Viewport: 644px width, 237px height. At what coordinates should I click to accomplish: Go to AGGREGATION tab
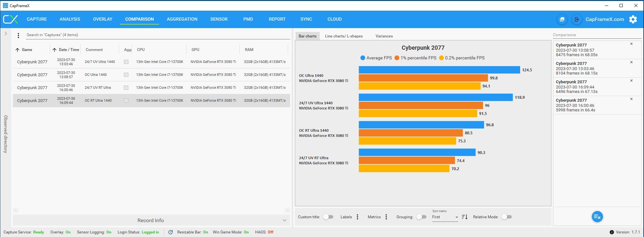click(182, 19)
